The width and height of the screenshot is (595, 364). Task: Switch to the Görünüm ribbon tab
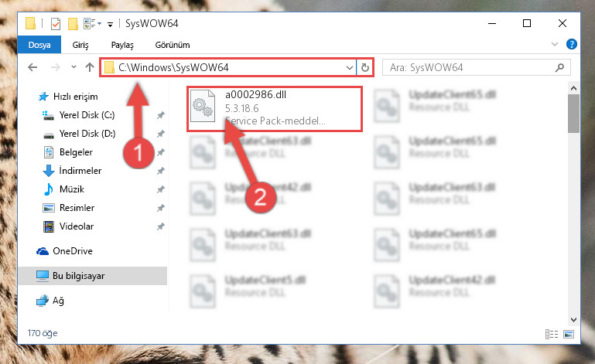click(x=173, y=45)
